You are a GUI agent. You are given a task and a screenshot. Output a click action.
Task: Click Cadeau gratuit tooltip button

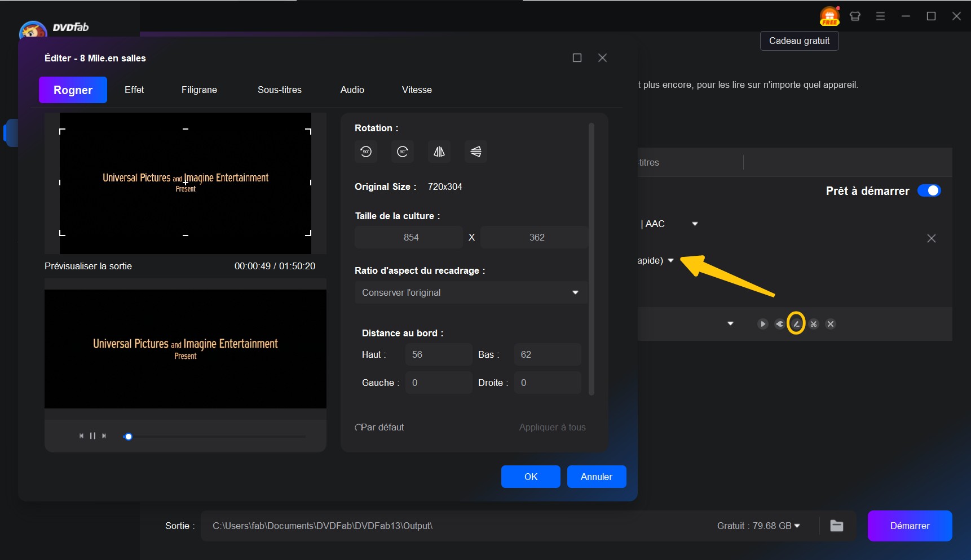point(799,41)
